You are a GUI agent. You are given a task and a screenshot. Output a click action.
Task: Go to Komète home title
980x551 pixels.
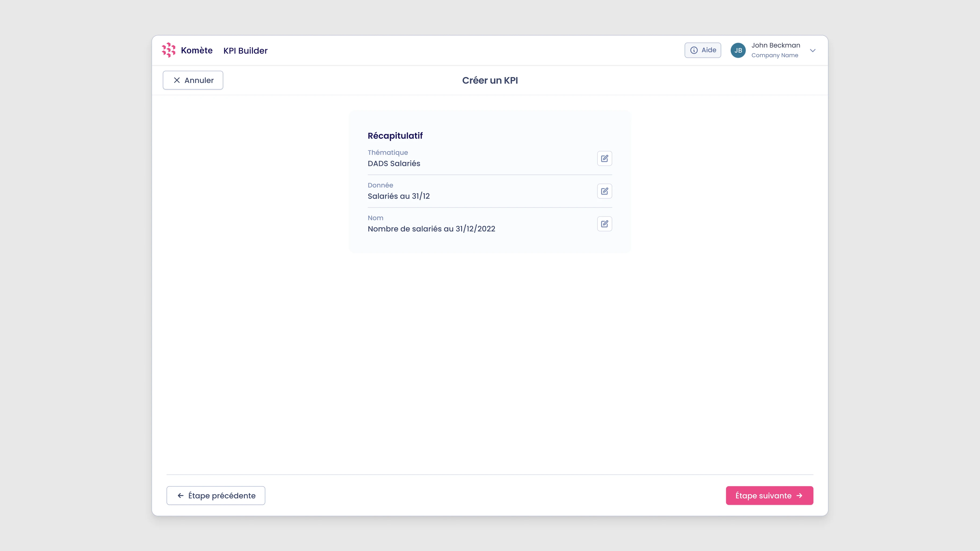pyautogui.click(x=196, y=50)
